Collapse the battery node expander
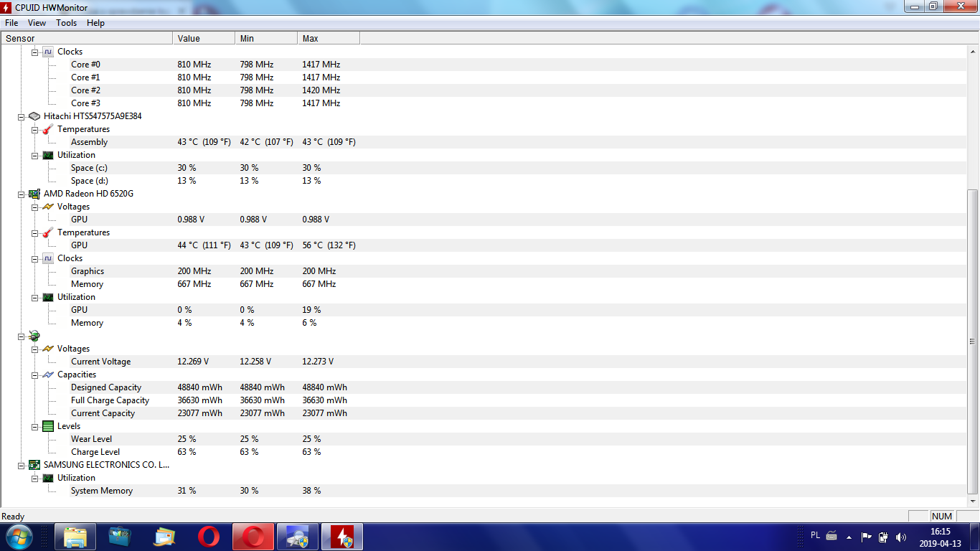Viewport: 980px width, 551px height. (x=21, y=336)
